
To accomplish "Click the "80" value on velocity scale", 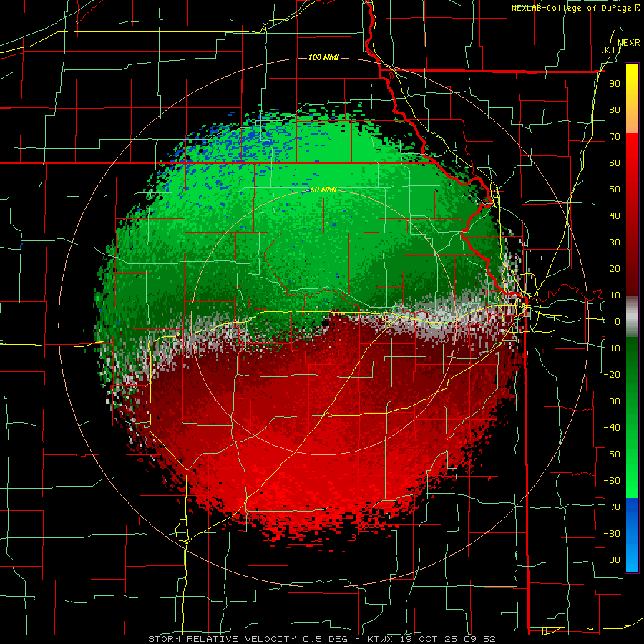I will point(615,110).
